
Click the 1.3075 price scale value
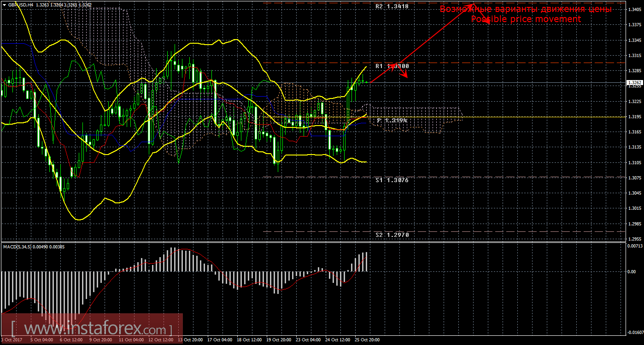tap(634, 178)
